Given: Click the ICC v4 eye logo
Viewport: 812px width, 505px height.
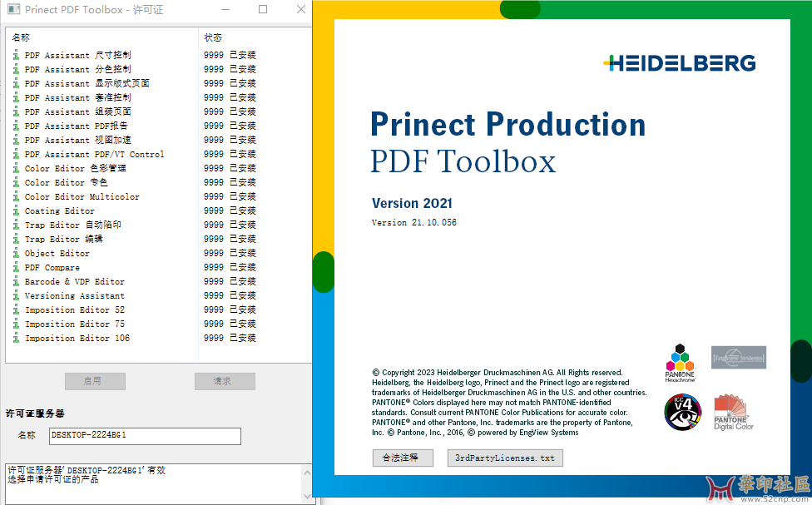Looking at the screenshot, I should [682, 413].
